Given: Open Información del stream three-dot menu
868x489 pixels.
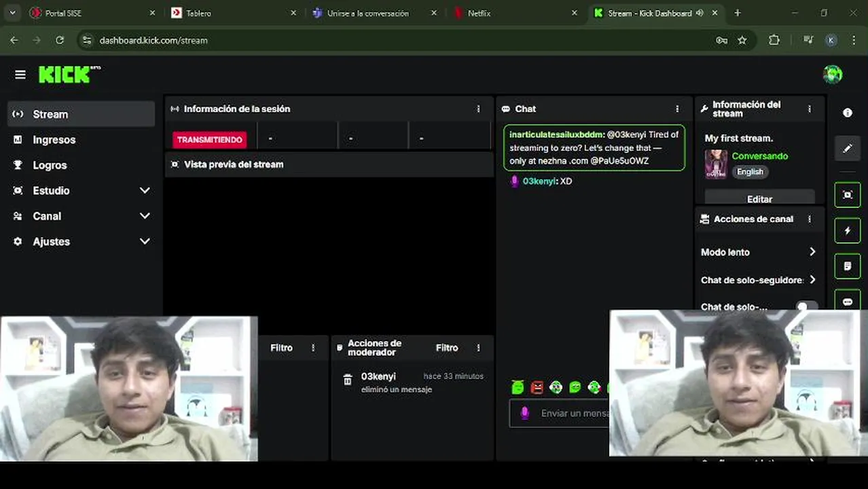Looking at the screenshot, I should [809, 109].
